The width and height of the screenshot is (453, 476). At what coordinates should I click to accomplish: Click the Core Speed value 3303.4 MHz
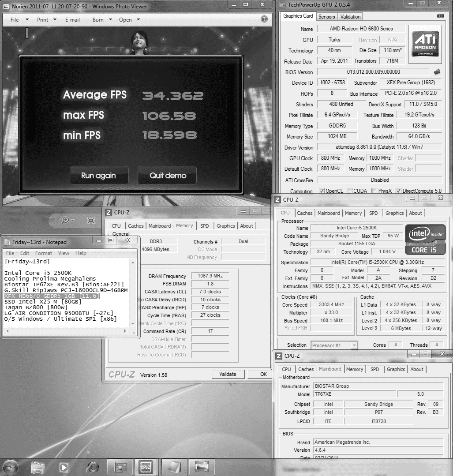tap(331, 304)
